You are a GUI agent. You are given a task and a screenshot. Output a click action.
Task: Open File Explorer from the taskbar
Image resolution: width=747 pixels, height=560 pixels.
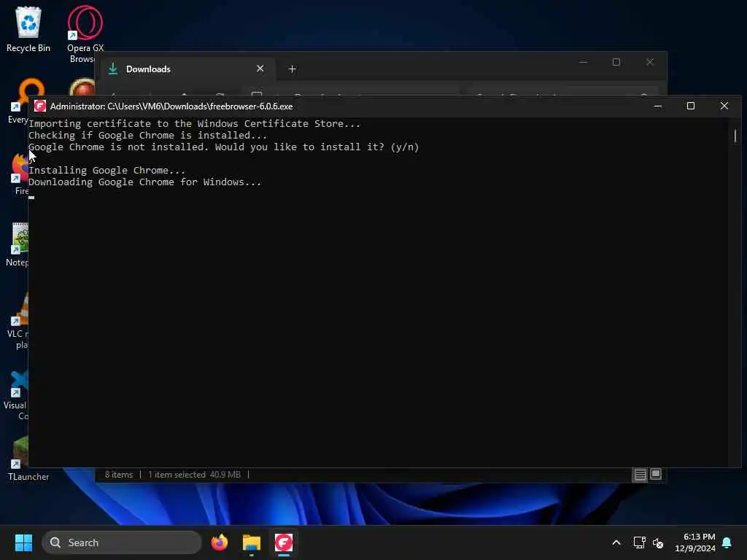tap(252, 542)
